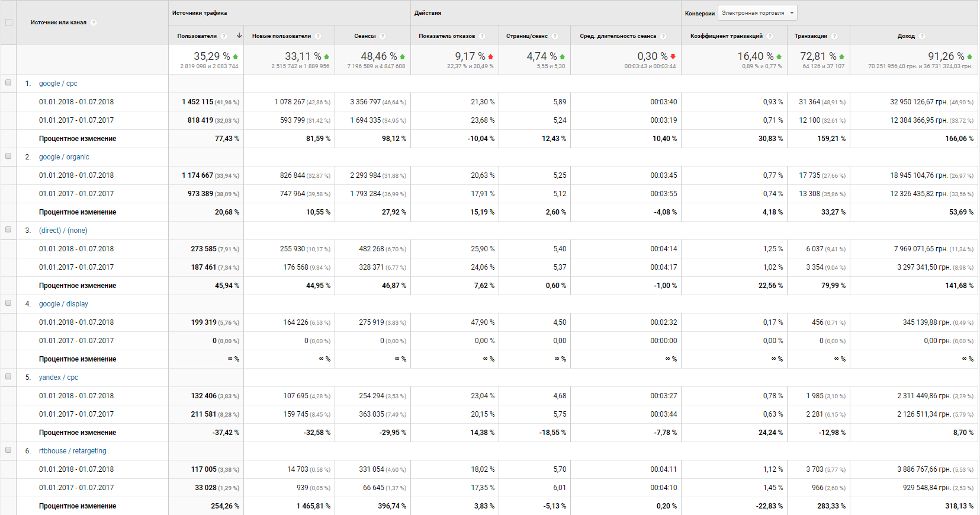Show help for Новые пользователи column

click(x=318, y=36)
